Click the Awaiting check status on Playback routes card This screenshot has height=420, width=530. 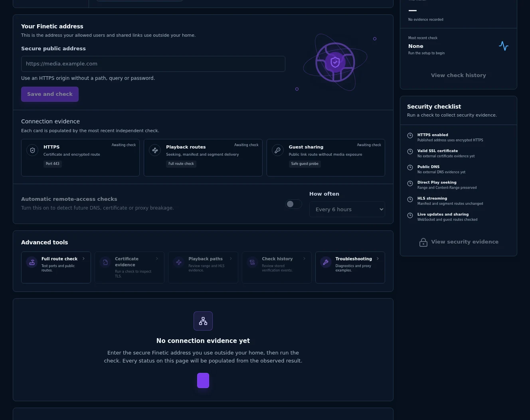point(246,145)
